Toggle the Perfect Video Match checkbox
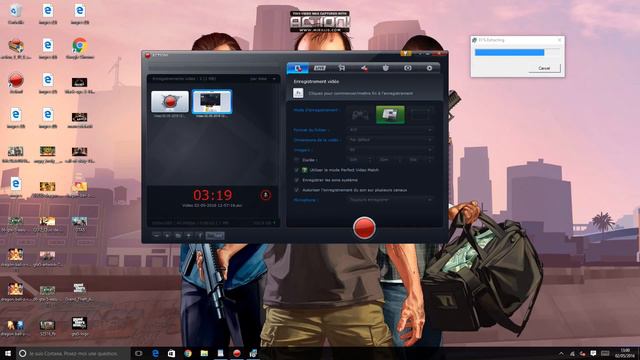Screen dimensions: 640x360 [x=297, y=170]
